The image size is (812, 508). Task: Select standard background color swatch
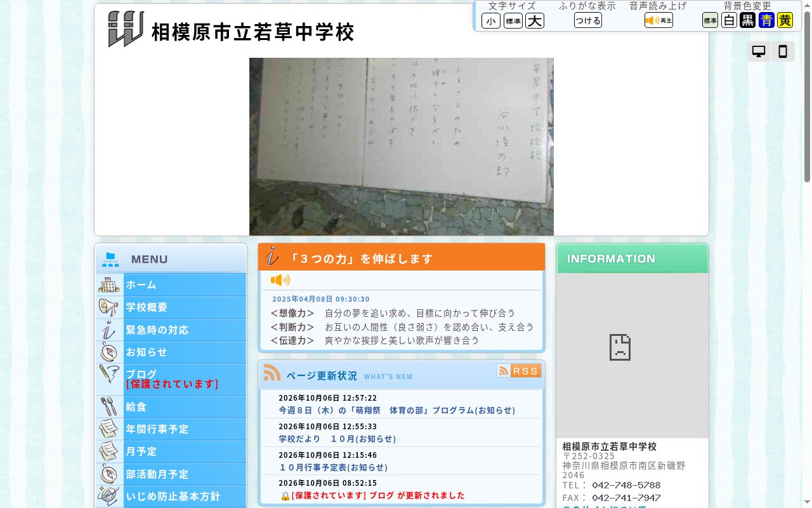tap(710, 20)
